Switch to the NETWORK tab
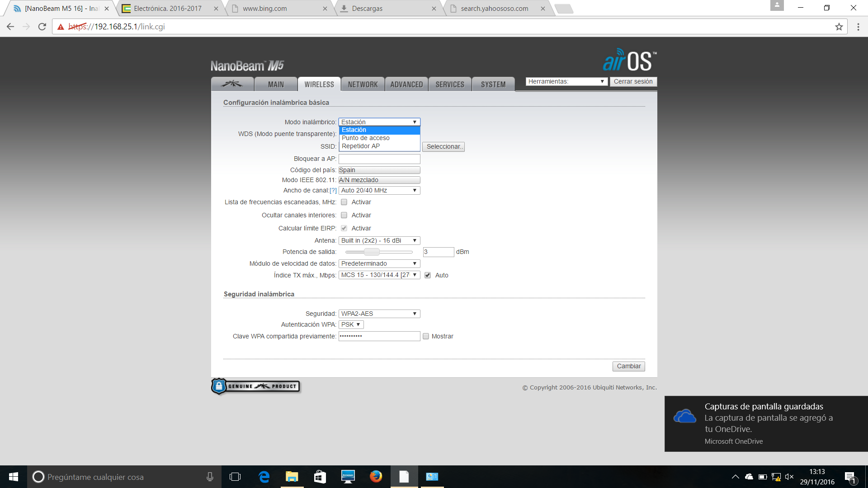The width and height of the screenshot is (868, 488). click(363, 84)
